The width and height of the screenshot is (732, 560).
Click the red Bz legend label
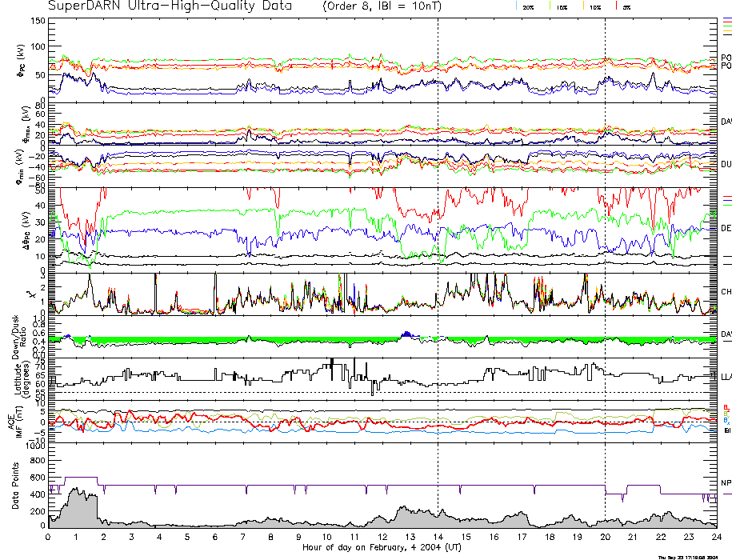point(726,406)
